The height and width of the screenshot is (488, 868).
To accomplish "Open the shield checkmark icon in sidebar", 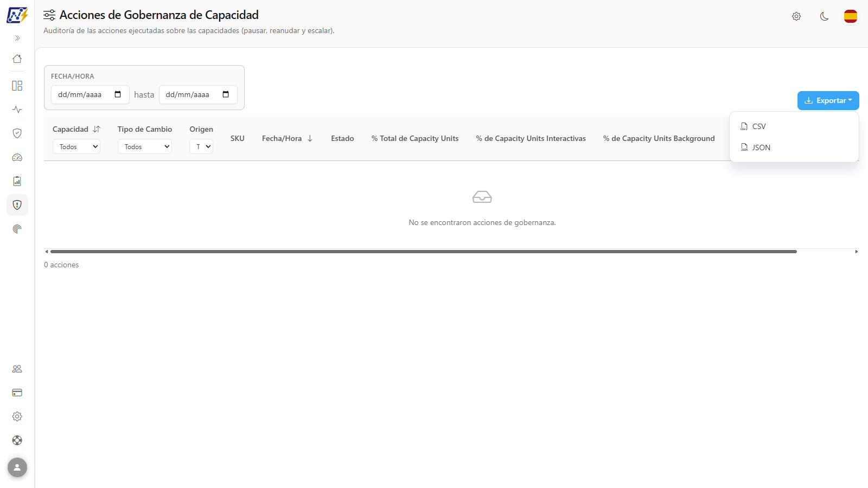I will pyautogui.click(x=17, y=133).
